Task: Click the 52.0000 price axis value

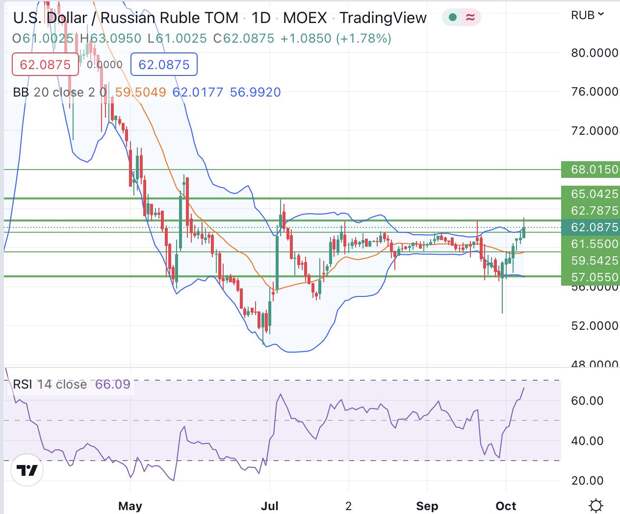Action: coord(594,326)
